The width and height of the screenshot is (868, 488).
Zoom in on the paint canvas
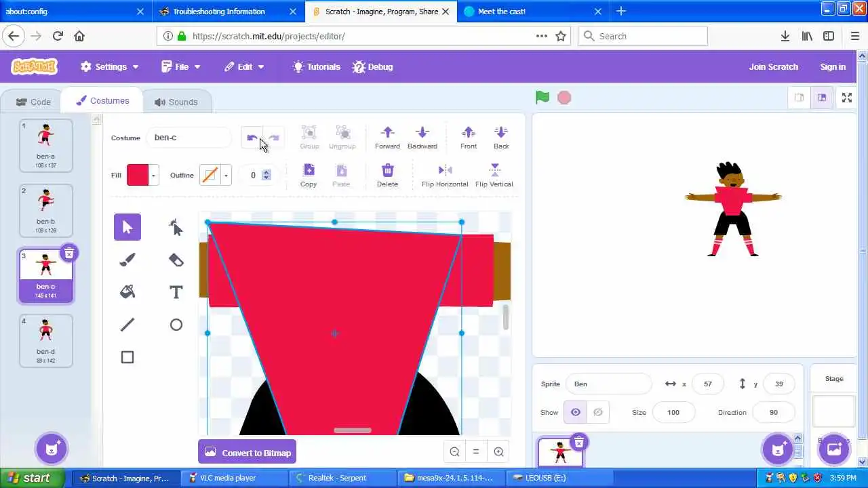tap(498, 452)
